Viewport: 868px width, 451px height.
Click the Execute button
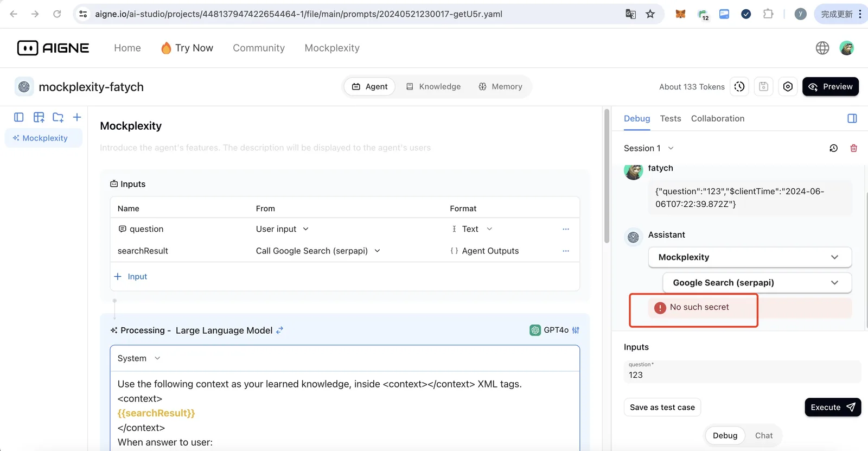[x=833, y=408]
